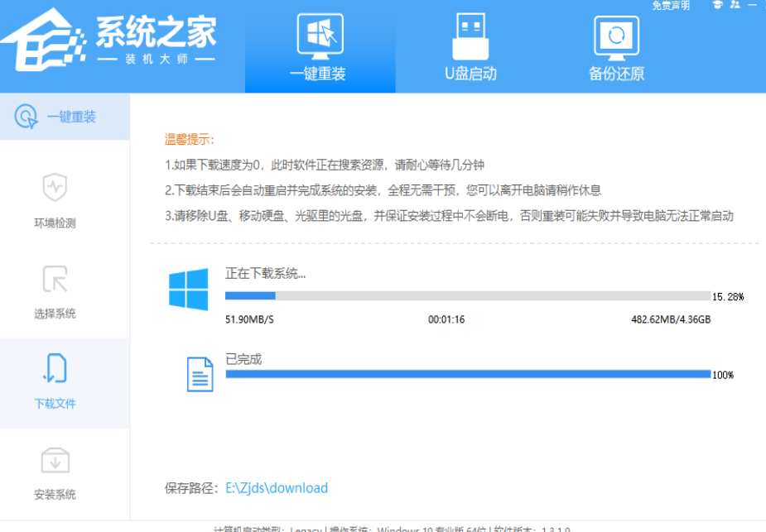Click the document file icon beside 已完成
The image size is (766, 532).
coord(200,374)
